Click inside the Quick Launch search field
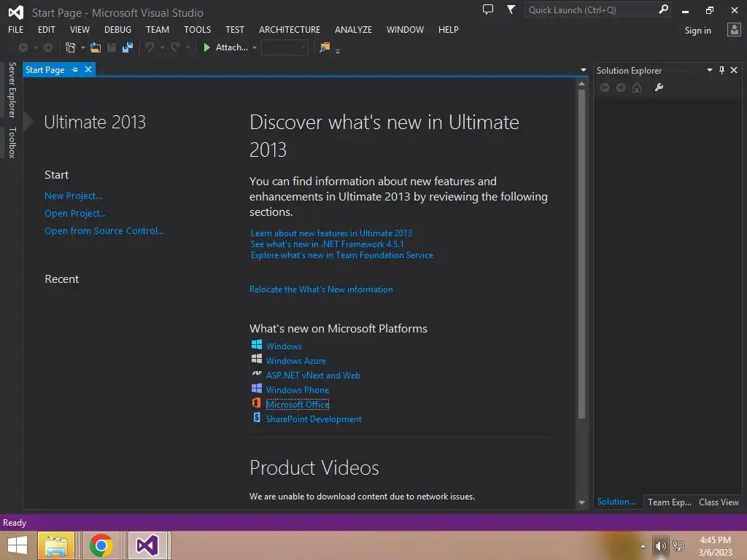Screen dimensions: 747x560 pyautogui.click(x=591, y=10)
